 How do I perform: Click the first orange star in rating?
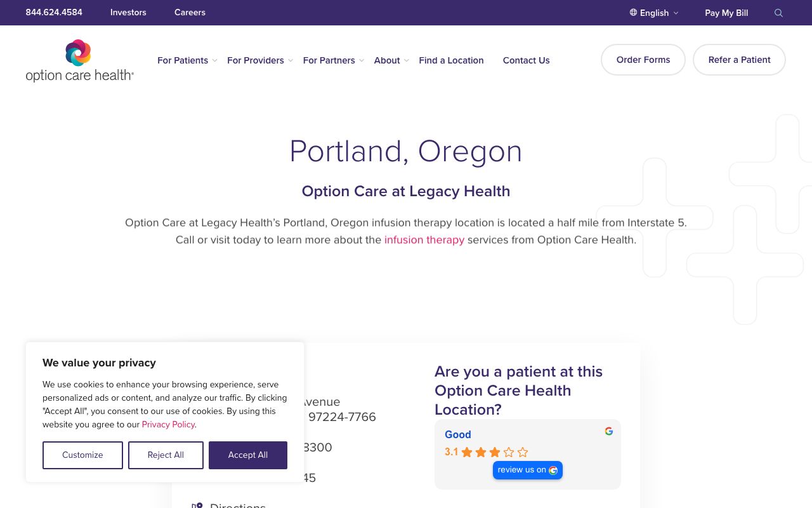coord(466,451)
